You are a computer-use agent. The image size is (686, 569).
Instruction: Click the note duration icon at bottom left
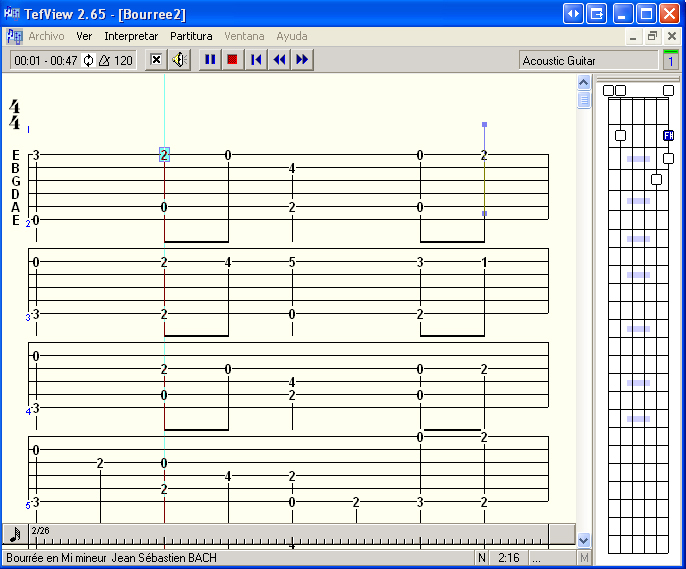tap(15, 534)
